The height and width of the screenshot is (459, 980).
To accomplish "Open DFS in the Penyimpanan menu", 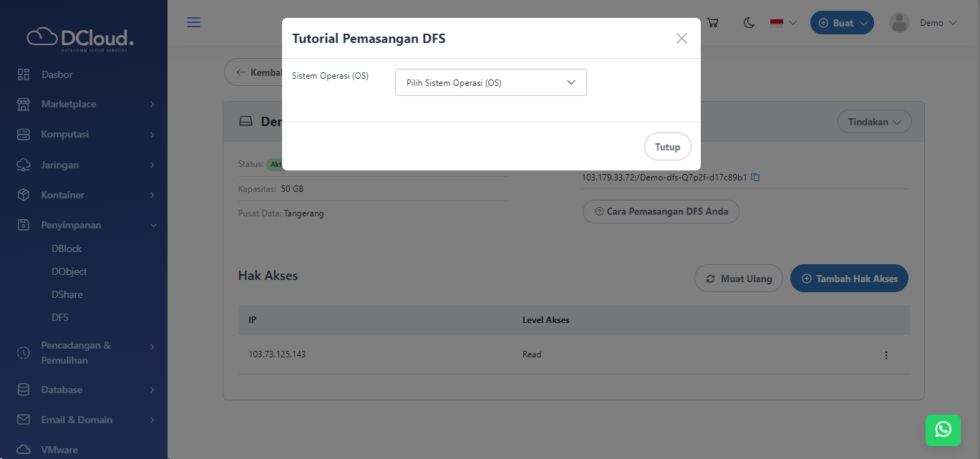I will coord(60,317).
